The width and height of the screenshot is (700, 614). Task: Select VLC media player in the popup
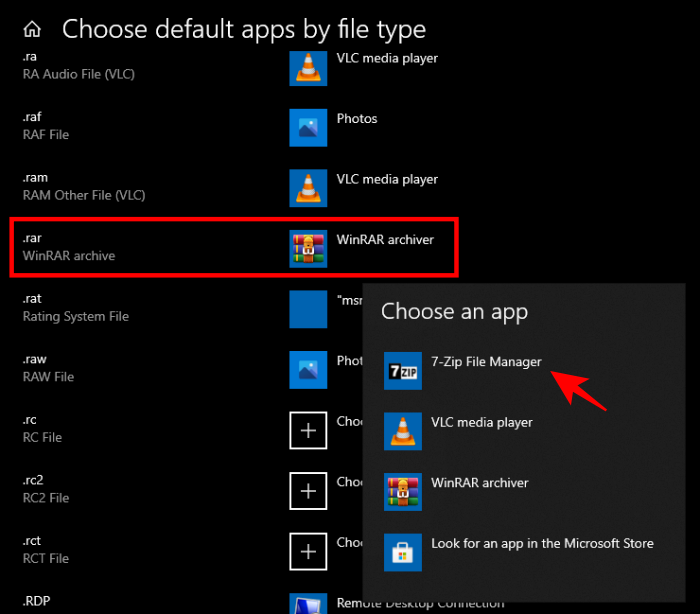481,423
